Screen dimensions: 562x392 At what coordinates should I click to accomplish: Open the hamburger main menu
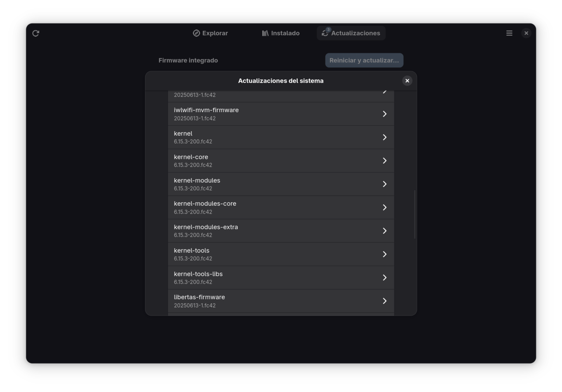pyautogui.click(x=509, y=33)
